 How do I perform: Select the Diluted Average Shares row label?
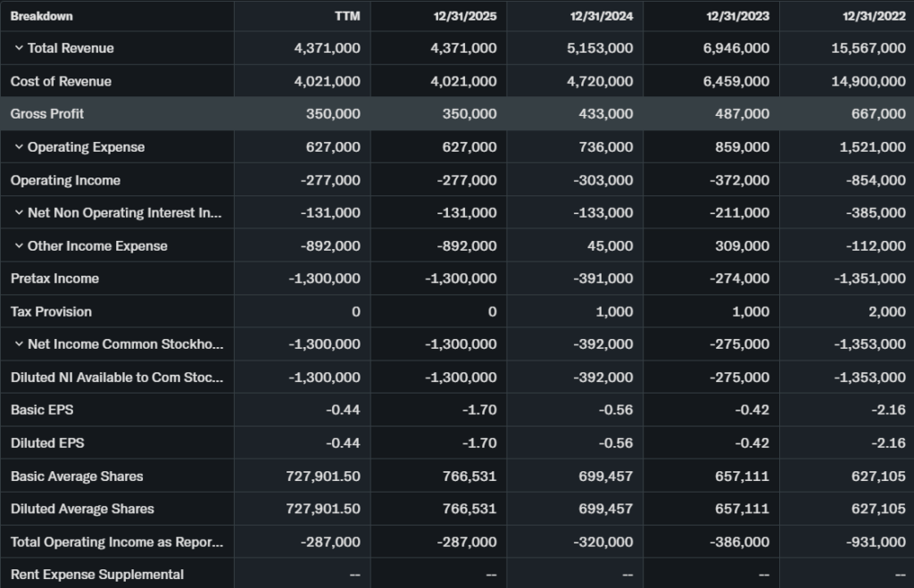pos(82,509)
